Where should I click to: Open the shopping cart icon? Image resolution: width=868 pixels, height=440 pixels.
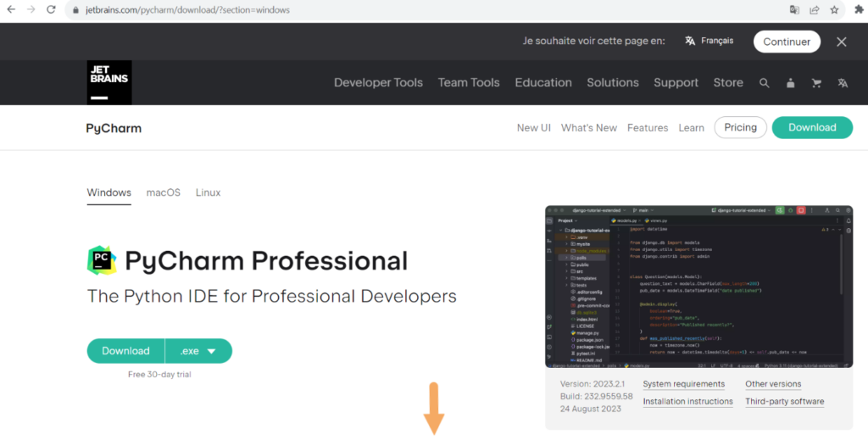(x=816, y=83)
